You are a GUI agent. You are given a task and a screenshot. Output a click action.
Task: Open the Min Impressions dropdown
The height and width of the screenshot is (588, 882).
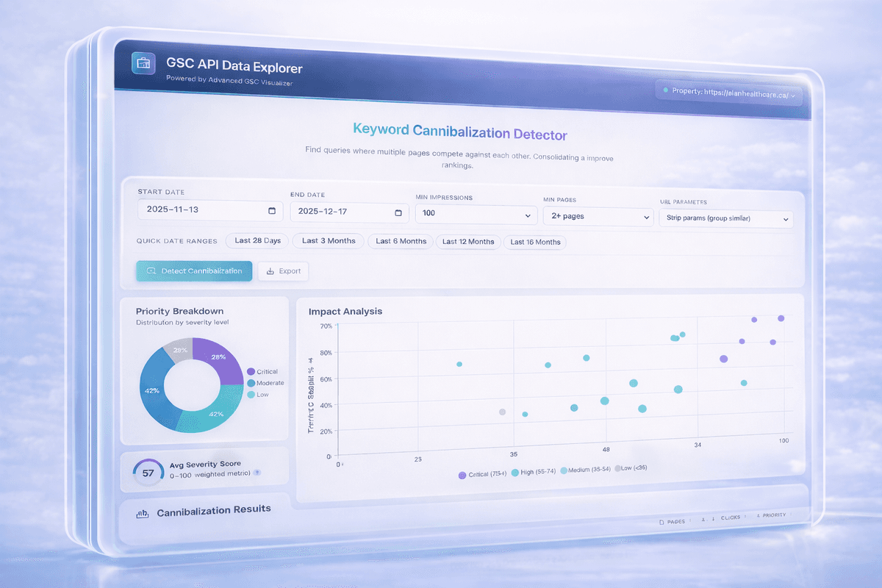click(476, 215)
